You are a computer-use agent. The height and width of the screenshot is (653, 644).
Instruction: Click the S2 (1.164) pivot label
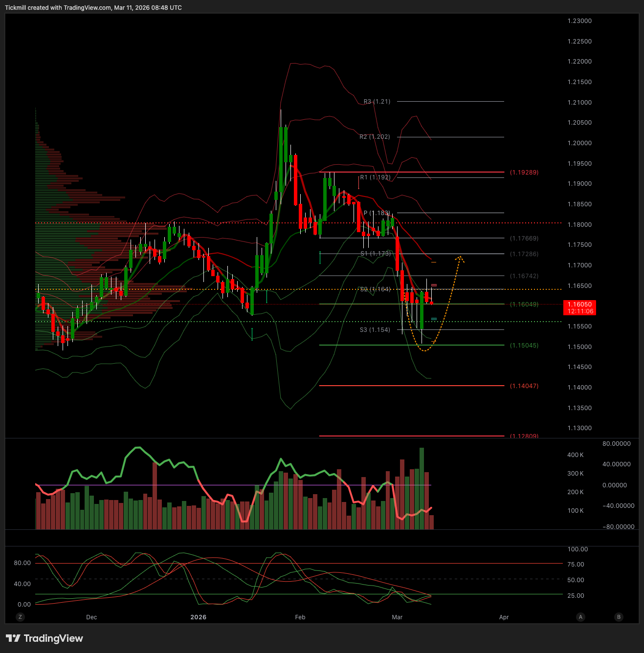376,289
